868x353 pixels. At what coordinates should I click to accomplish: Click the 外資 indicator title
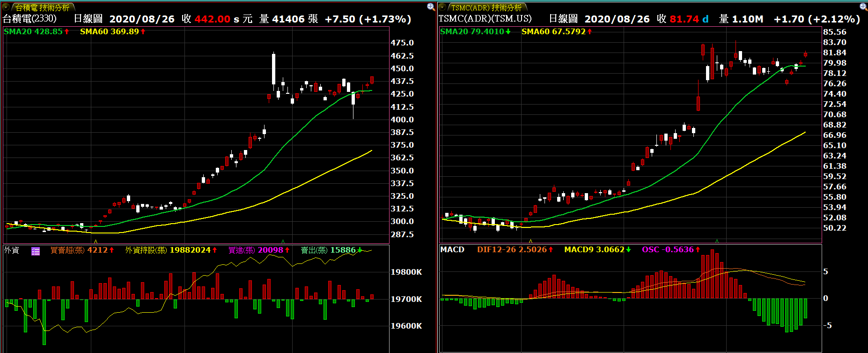[12, 250]
